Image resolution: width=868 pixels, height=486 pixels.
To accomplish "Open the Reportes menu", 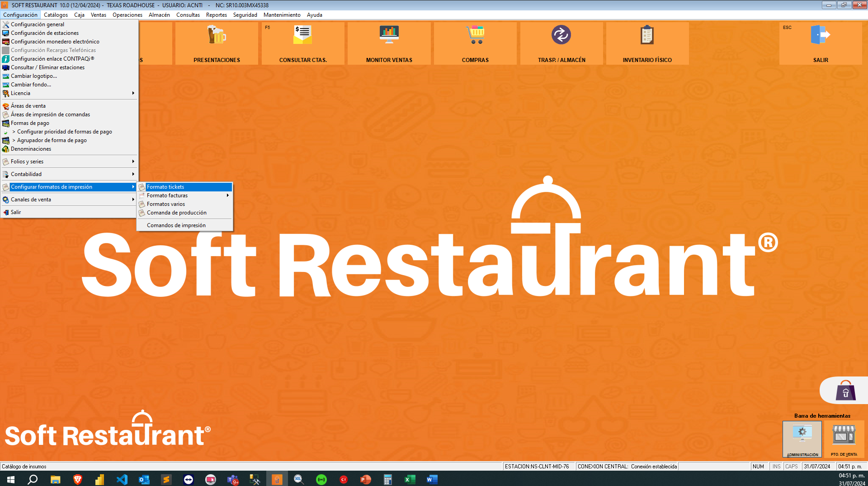I will [217, 15].
